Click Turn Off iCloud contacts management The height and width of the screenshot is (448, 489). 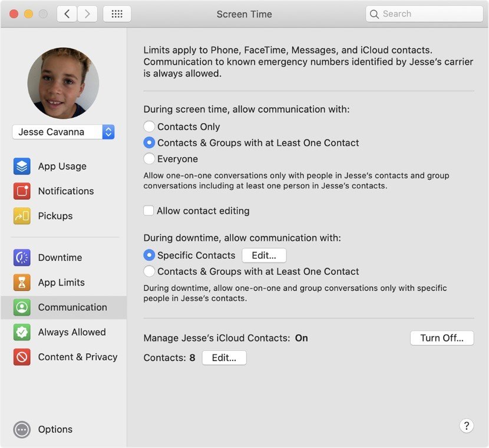click(442, 338)
